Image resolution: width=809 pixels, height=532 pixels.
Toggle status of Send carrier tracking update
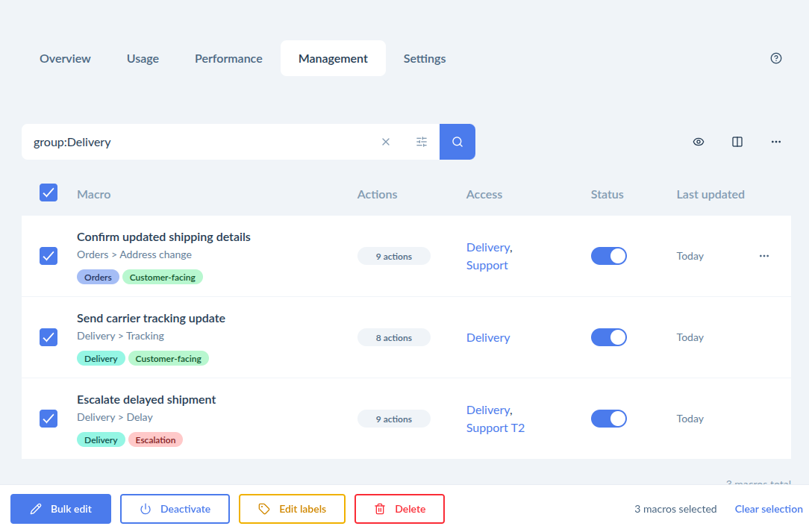(609, 337)
